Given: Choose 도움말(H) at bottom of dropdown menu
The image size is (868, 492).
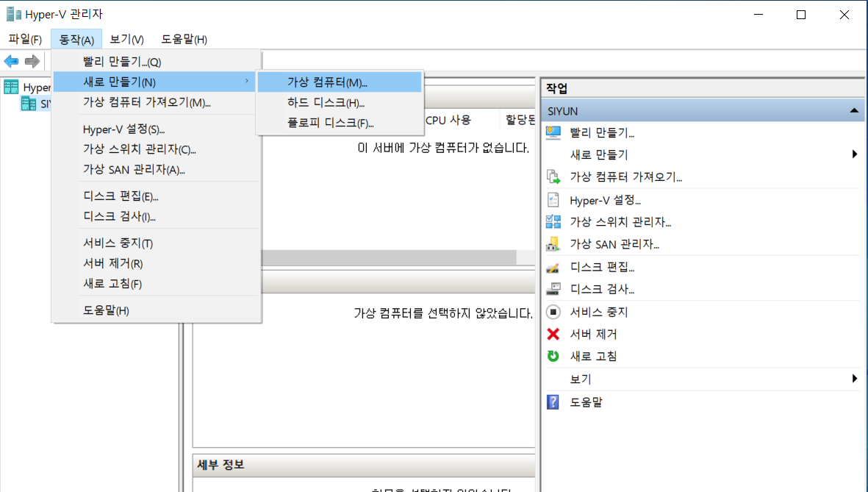Looking at the screenshot, I should point(156,310).
